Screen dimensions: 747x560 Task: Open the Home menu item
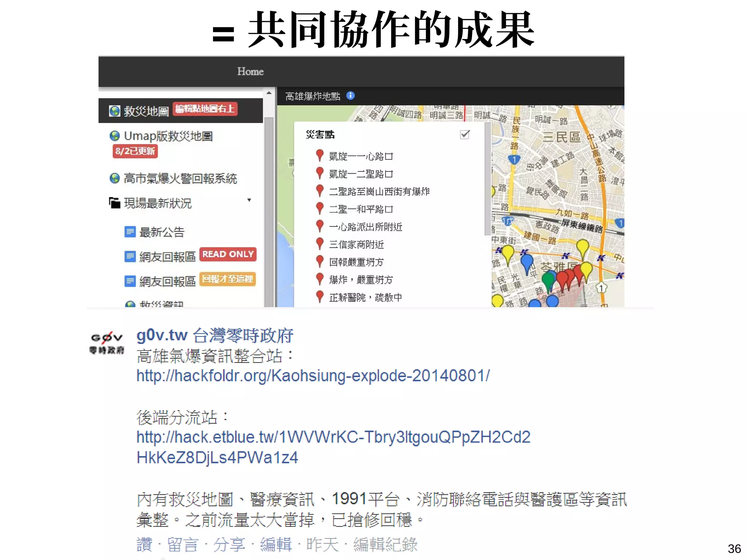(250, 72)
